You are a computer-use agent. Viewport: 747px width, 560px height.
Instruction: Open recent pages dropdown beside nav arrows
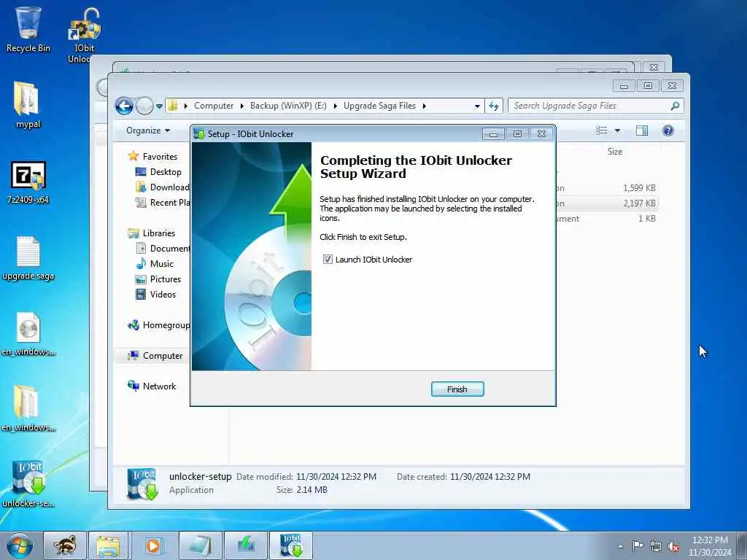click(159, 106)
